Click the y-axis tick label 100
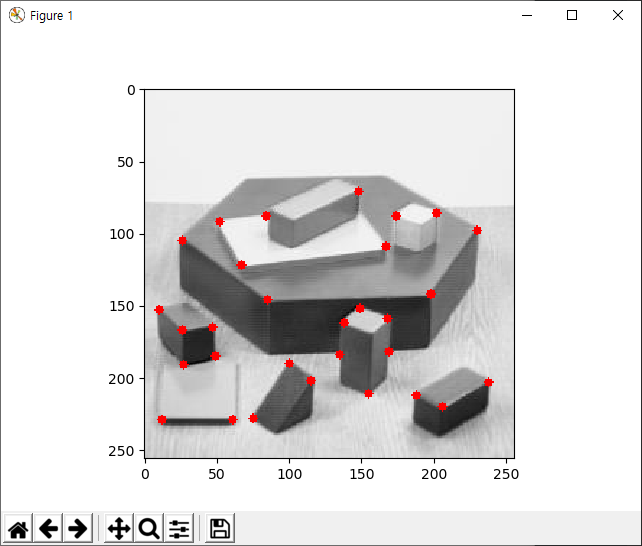642x546 pixels. (122, 235)
